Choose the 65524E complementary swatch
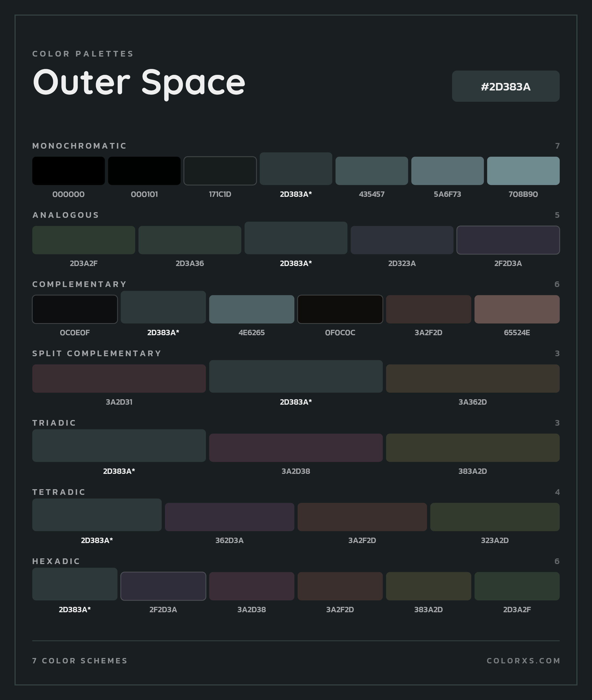 coord(517,309)
